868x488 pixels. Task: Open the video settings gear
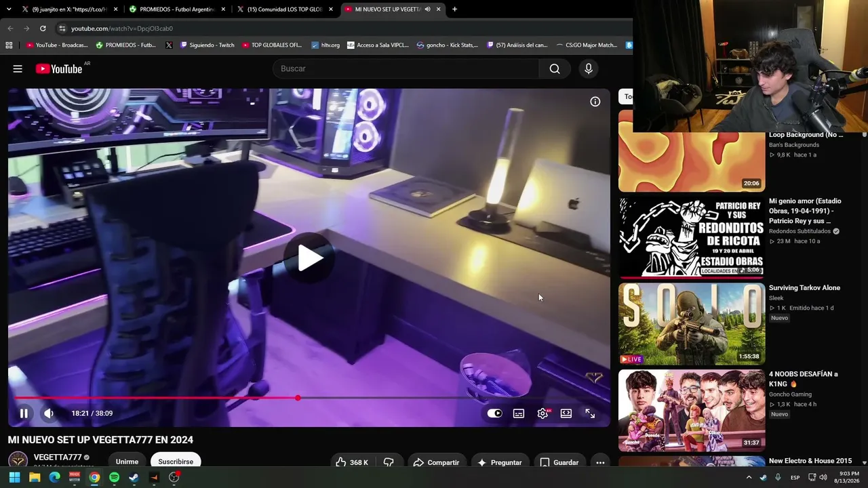point(542,413)
